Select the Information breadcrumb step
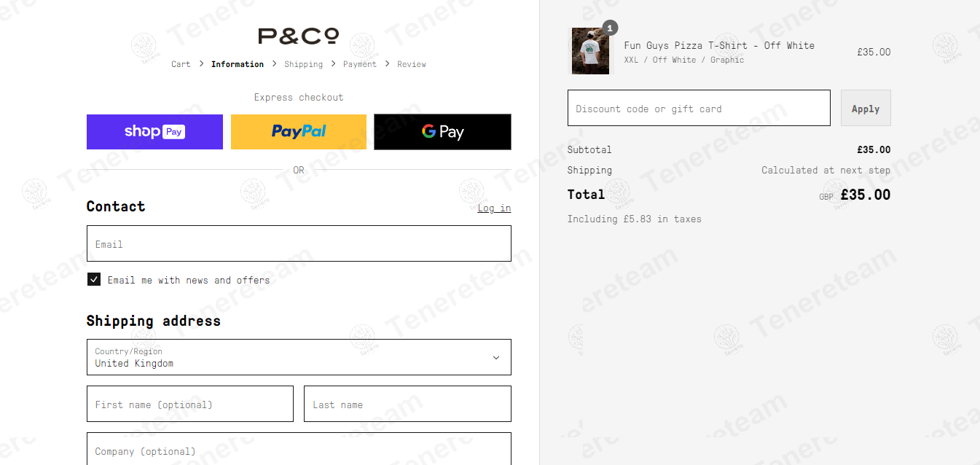980x465 pixels. point(238,64)
